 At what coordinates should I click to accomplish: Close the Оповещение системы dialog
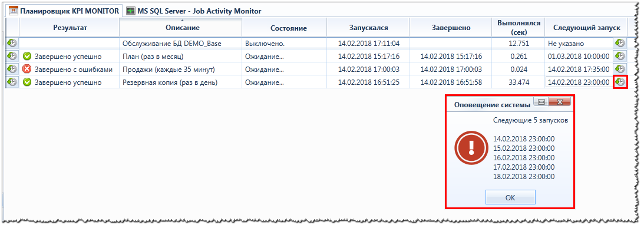click(x=559, y=102)
